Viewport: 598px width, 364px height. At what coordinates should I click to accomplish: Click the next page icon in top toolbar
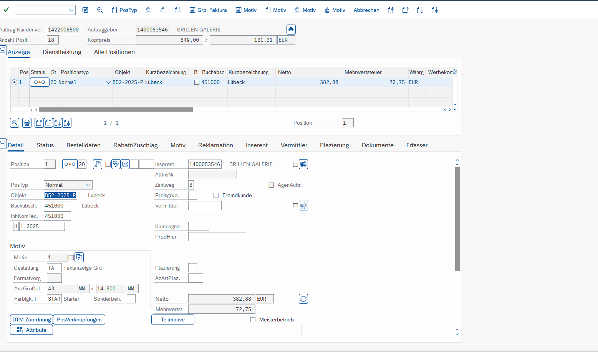point(420,10)
